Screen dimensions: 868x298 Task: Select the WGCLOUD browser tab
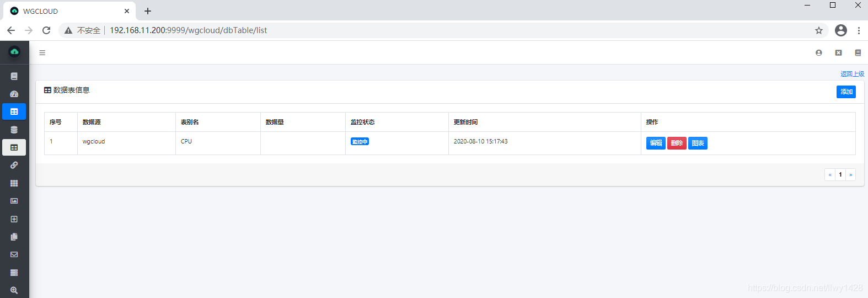tap(69, 11)
